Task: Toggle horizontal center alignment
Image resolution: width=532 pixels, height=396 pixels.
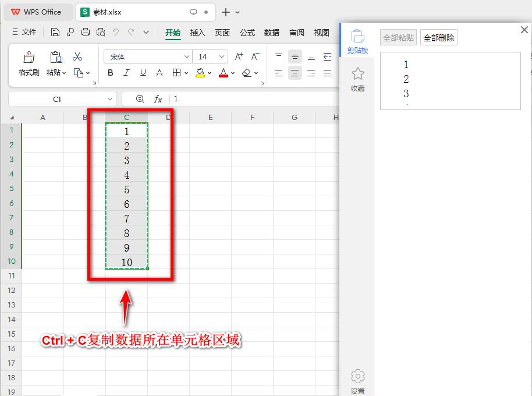Action: tap(295, 73)
